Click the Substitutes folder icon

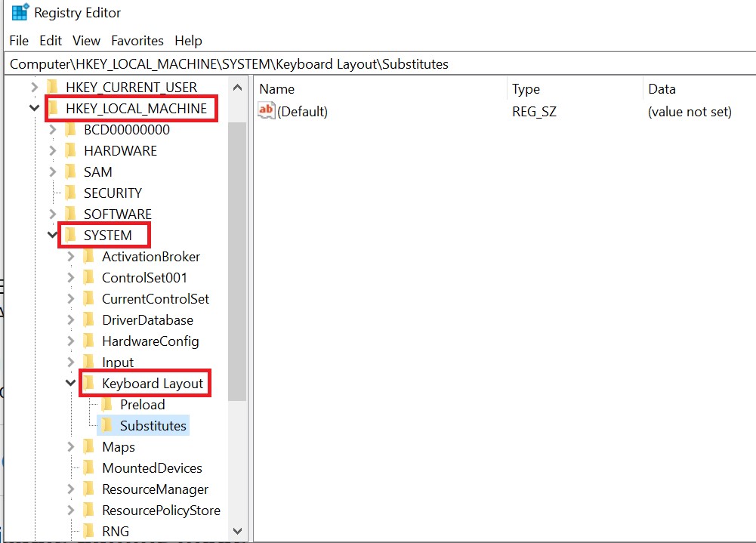[x=107, y=425]
